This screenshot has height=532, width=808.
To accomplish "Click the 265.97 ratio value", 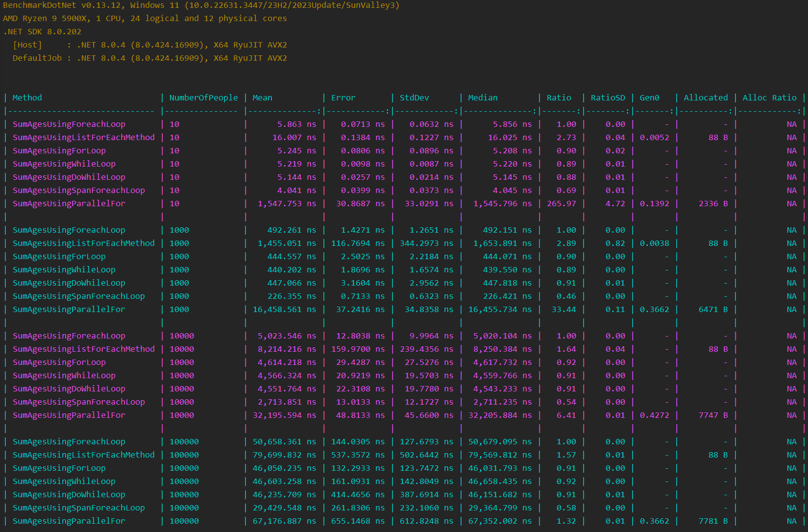I will click(562, 204).
